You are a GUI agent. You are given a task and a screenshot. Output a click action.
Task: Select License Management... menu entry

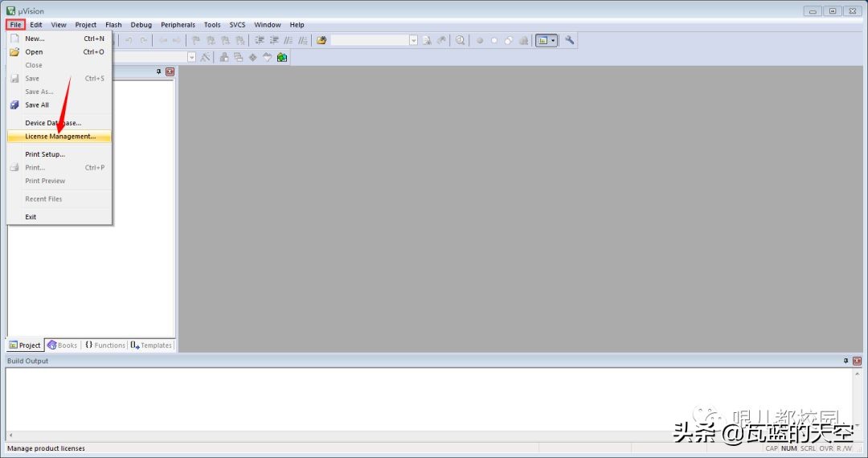coord(59,136)
